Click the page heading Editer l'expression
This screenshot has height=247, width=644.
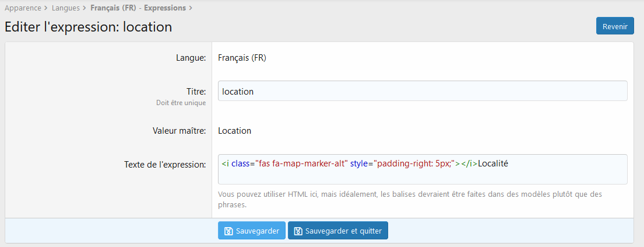(x=88, y=27)
